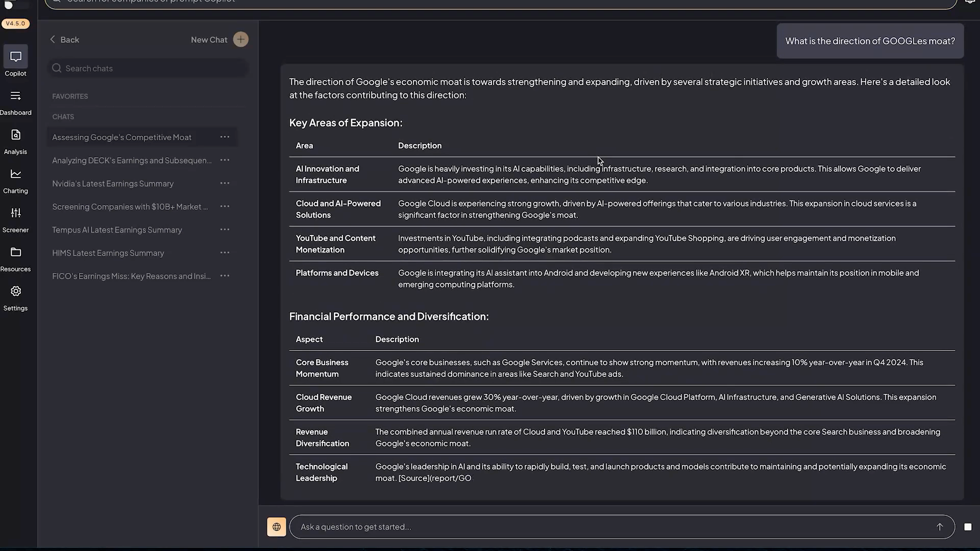Click the send arrow icon
This screenshot has width=980, height=551.
tap(939, 527)
